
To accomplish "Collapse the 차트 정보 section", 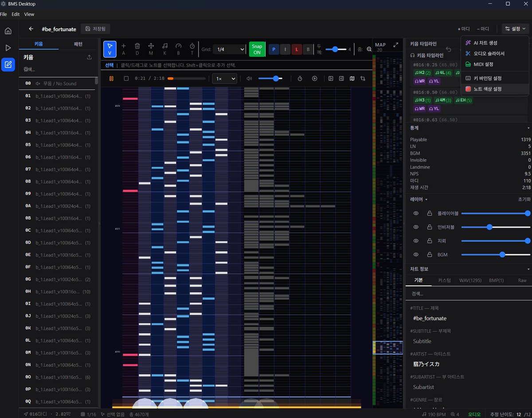I will click(528, 269).
